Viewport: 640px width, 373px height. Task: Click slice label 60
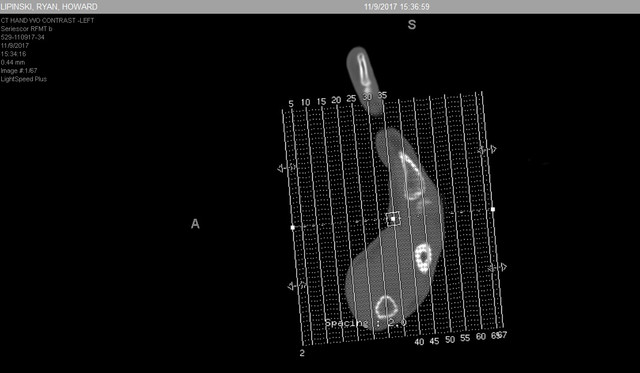point(481,337)
